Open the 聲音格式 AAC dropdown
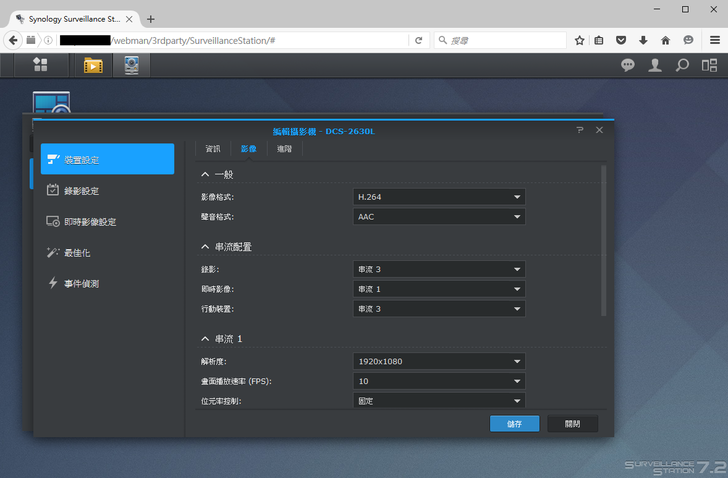This screenshot has height=478, width=728. tap(439, 216)
